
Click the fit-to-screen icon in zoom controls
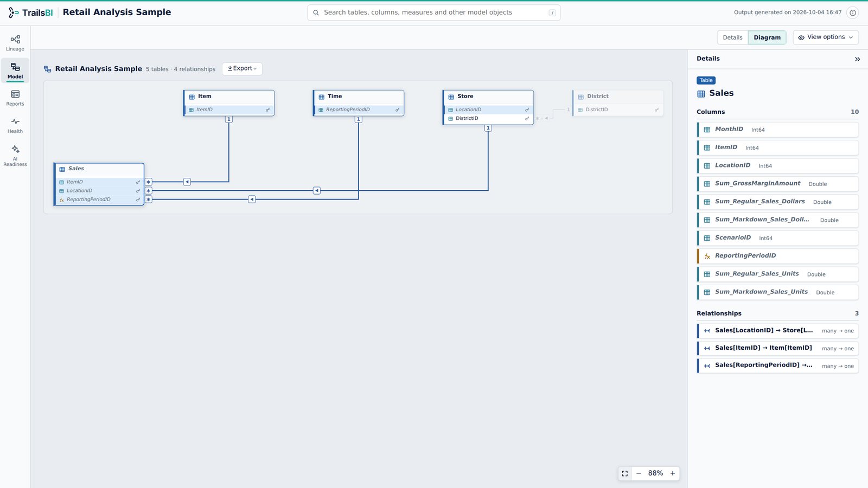point(625,473)
